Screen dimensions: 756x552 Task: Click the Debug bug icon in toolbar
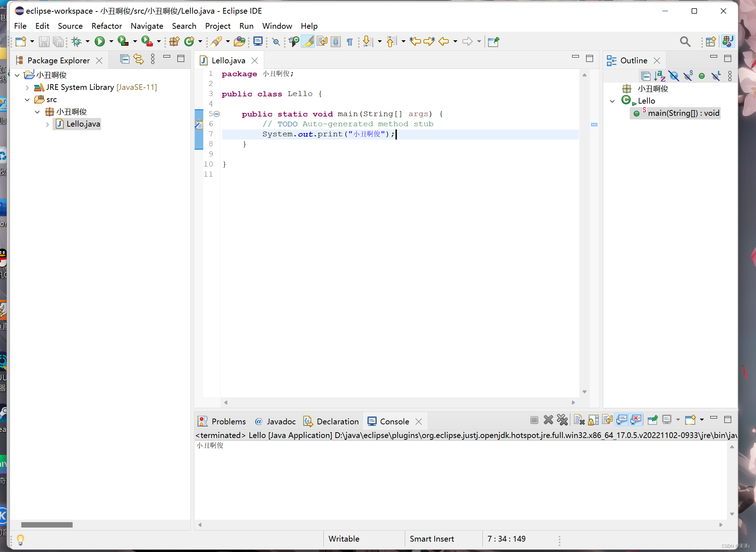pyautogui.click(x=76, y=42)
